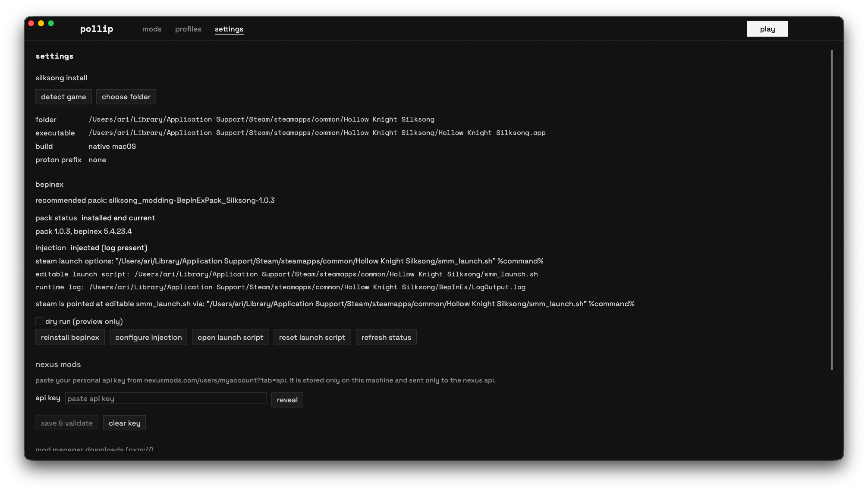The image size is (868, 492).
Task: Click the executable path ending in Silksong.app
Action: [x=317, y=133]
